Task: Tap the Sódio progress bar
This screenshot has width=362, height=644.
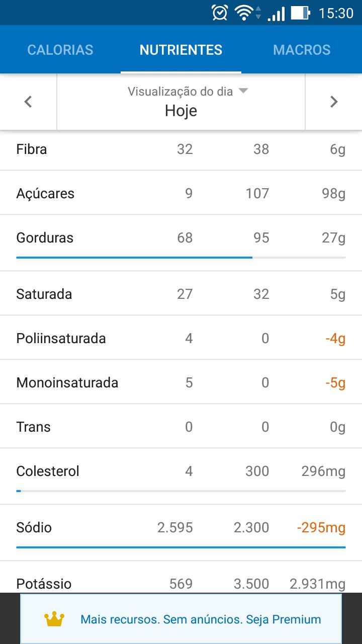Action: click(181, 547)
